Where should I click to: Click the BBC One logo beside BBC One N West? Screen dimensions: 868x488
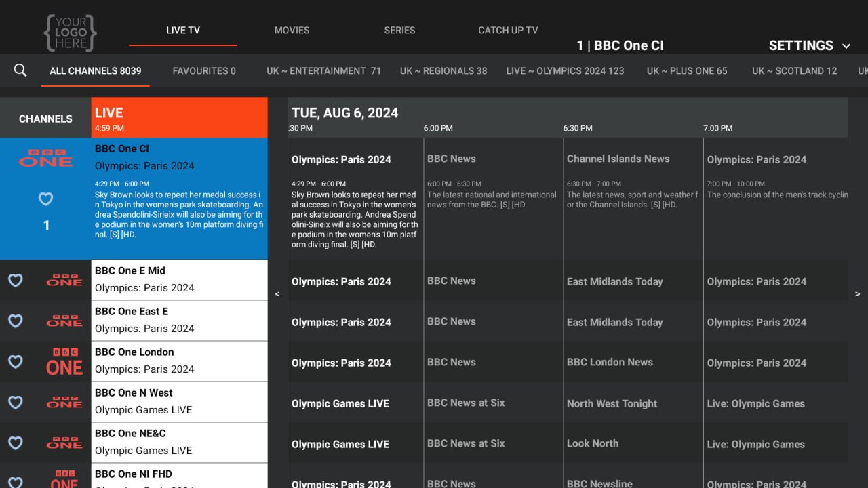coord(64,402)
